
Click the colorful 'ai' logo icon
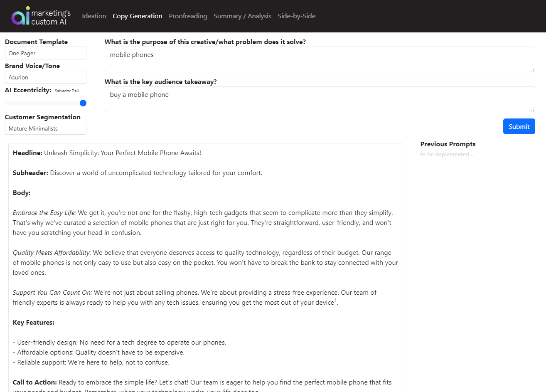(x=20, y=16)
